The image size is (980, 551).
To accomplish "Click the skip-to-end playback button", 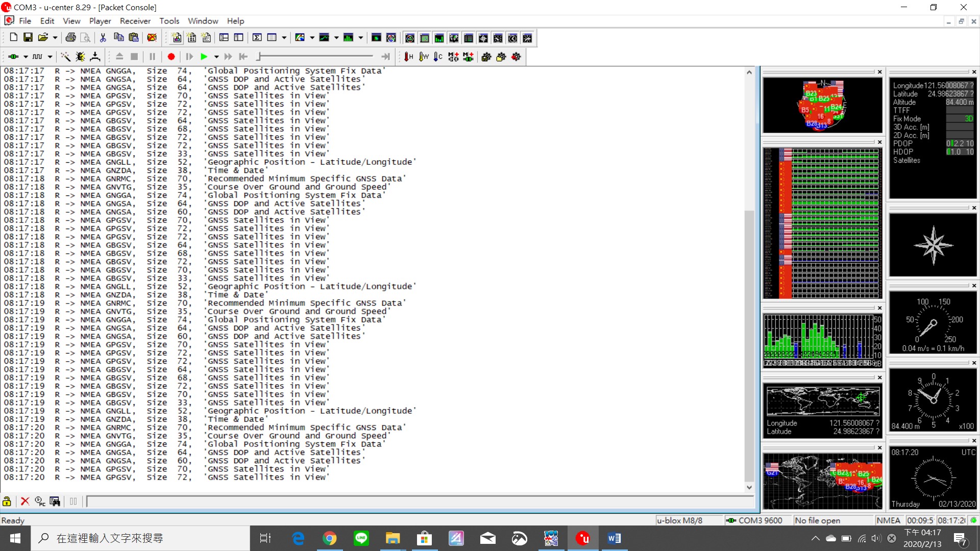I will (x=385, y=56).
